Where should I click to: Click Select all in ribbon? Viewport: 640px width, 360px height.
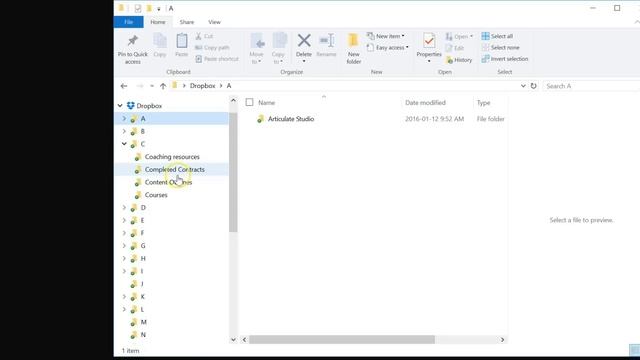click(497, 36)
